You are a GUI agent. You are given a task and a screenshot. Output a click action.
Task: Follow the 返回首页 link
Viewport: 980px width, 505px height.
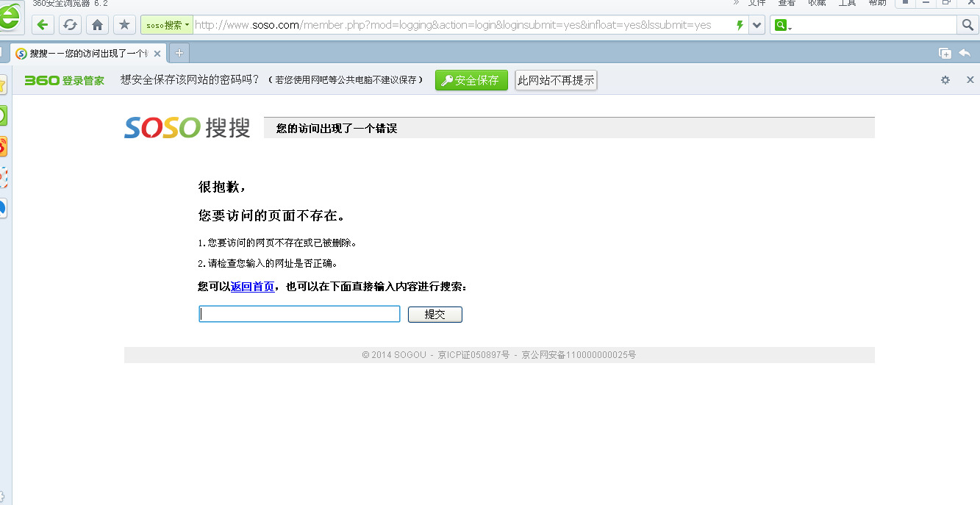(x=252, y=287)
